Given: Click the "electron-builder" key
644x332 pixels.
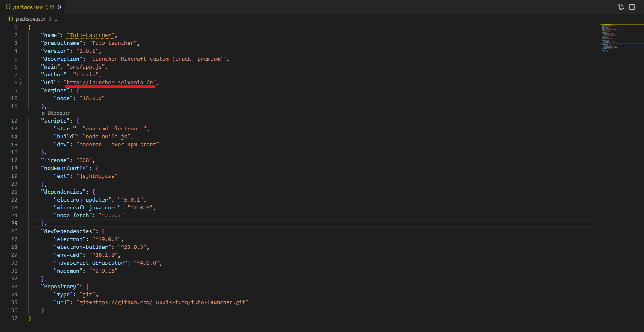Looking at the screenshot, I should [x=83, y=247].
